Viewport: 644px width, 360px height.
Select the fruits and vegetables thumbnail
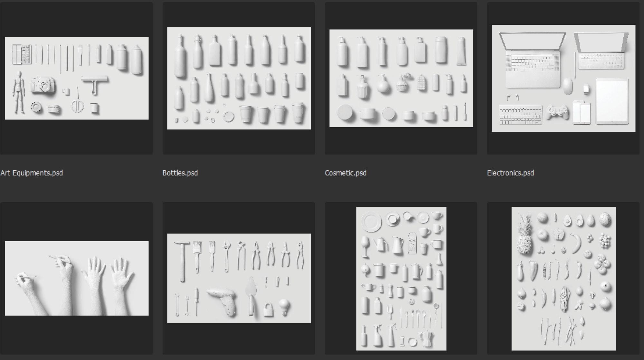click(x=563, y=278)
